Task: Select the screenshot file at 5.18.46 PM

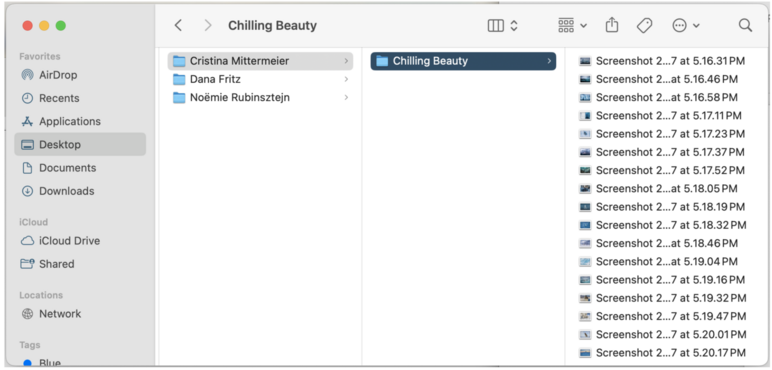Action: pos(659,243)
